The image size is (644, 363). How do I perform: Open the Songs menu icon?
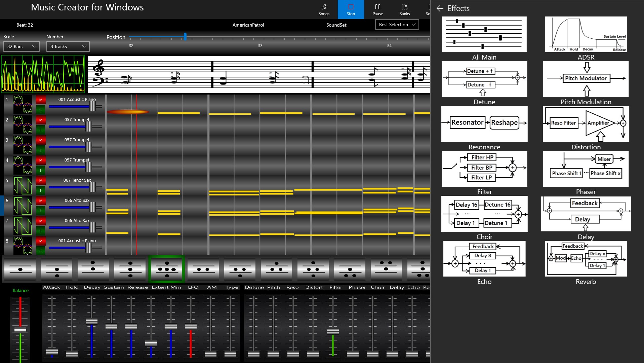click(323, 9)
